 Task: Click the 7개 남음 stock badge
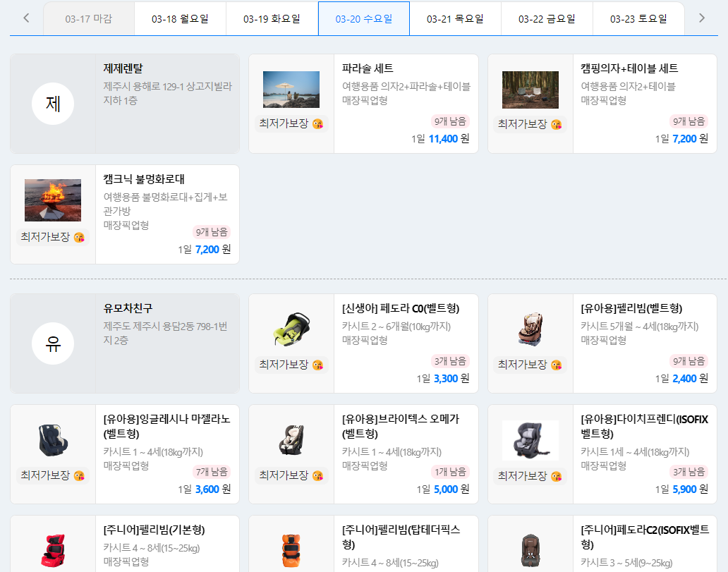click(212, 472)
